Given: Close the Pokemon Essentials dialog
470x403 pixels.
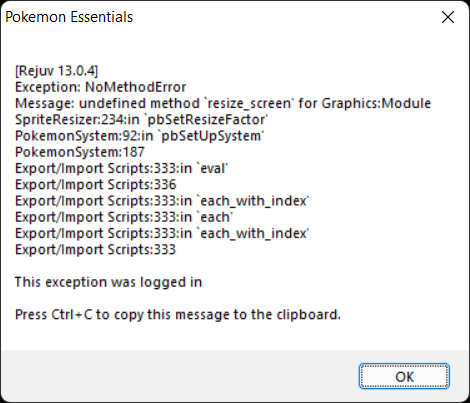Looking at the screenshot, I should tap(448, 17).
